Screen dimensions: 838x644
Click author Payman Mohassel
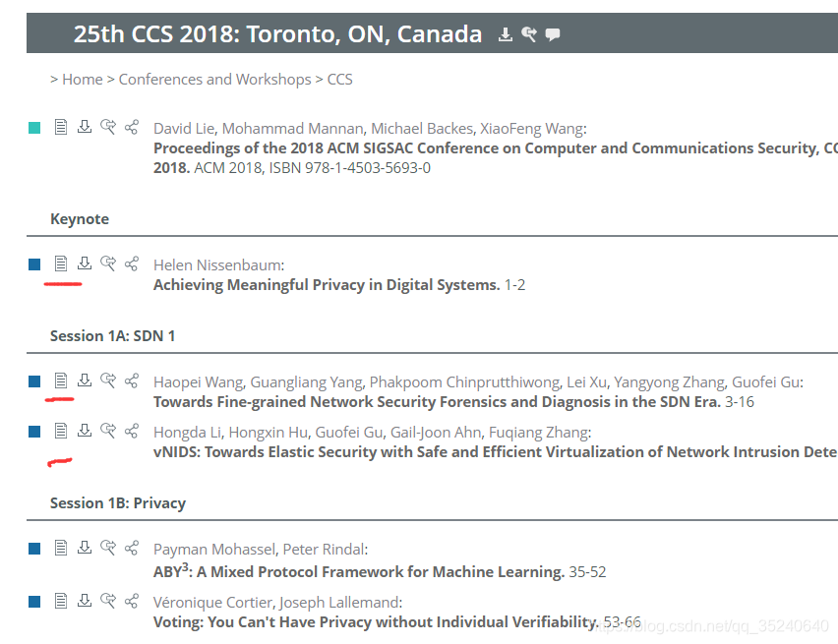pos(214,550)
